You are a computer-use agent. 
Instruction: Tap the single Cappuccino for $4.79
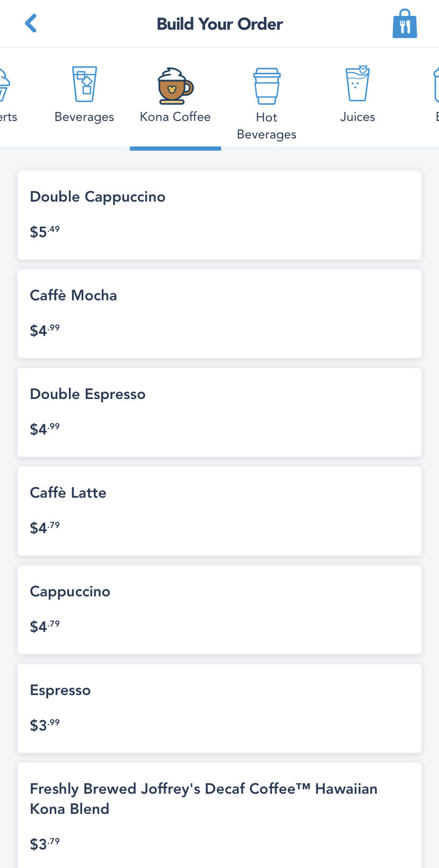[219, 610]
